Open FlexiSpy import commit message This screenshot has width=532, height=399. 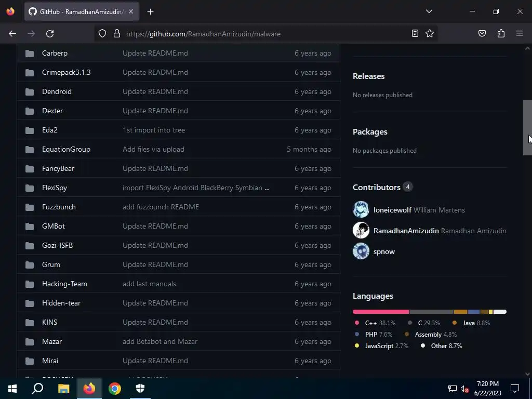click(x=192, y=188)
